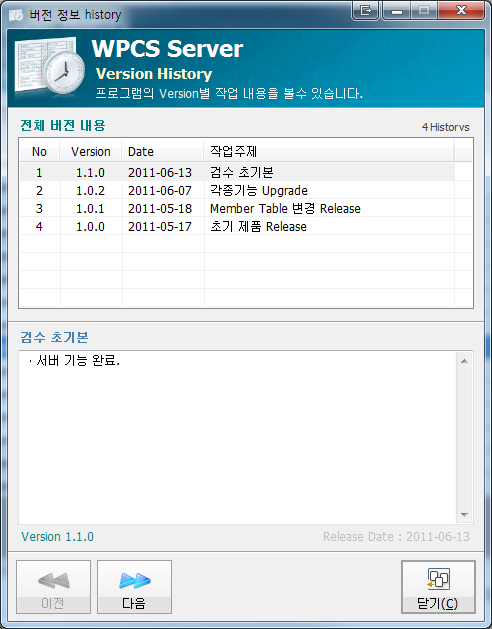The image size is (492, 629).
Task: Sort by Version column header
Action: click(x=91, y=151)
